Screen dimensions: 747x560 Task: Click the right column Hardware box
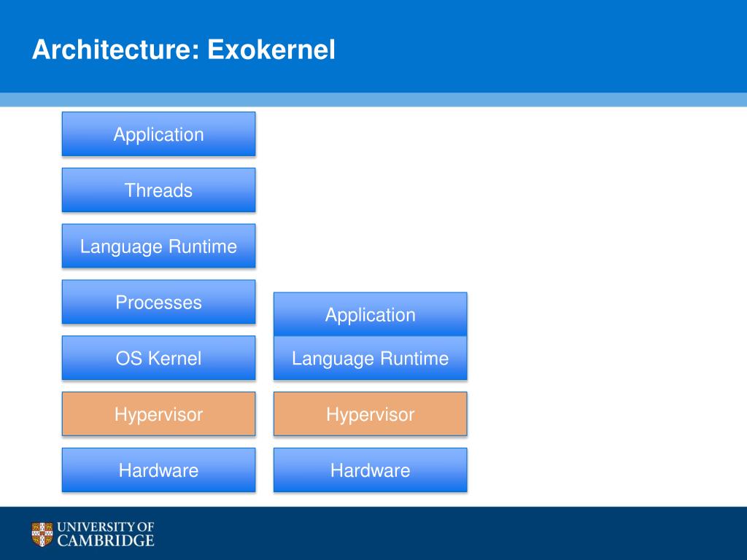tap(370, 470)
